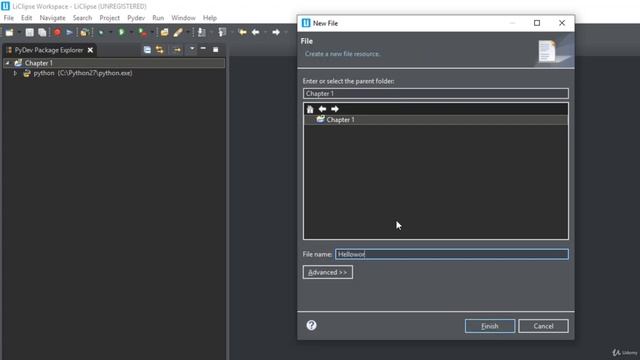Click the help question mark icon

(x=311, y=325)
